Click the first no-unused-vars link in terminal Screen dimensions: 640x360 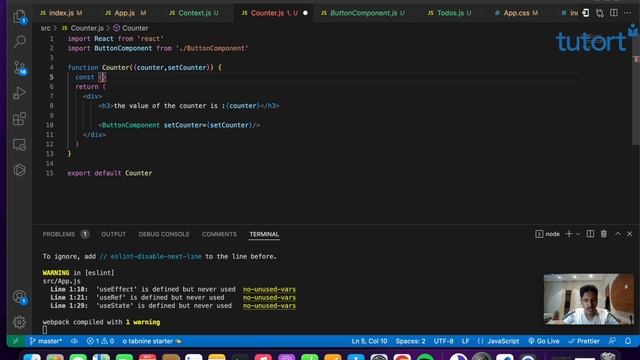click(x=269, y=289)
